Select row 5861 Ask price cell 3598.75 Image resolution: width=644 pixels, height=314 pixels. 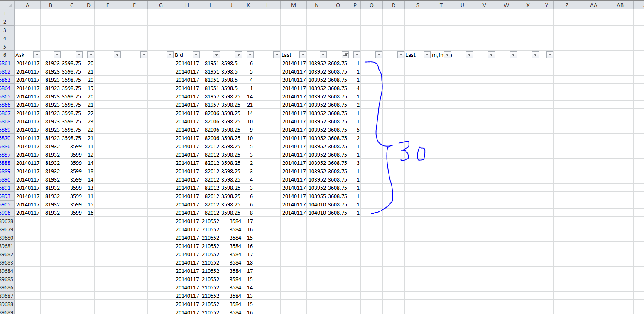72,63
